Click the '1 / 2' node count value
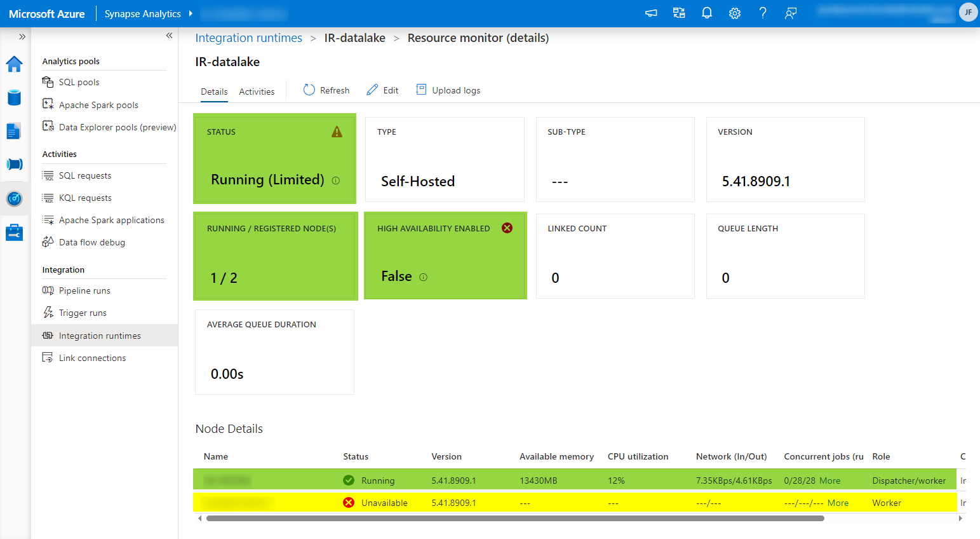 tap(224, 278)
